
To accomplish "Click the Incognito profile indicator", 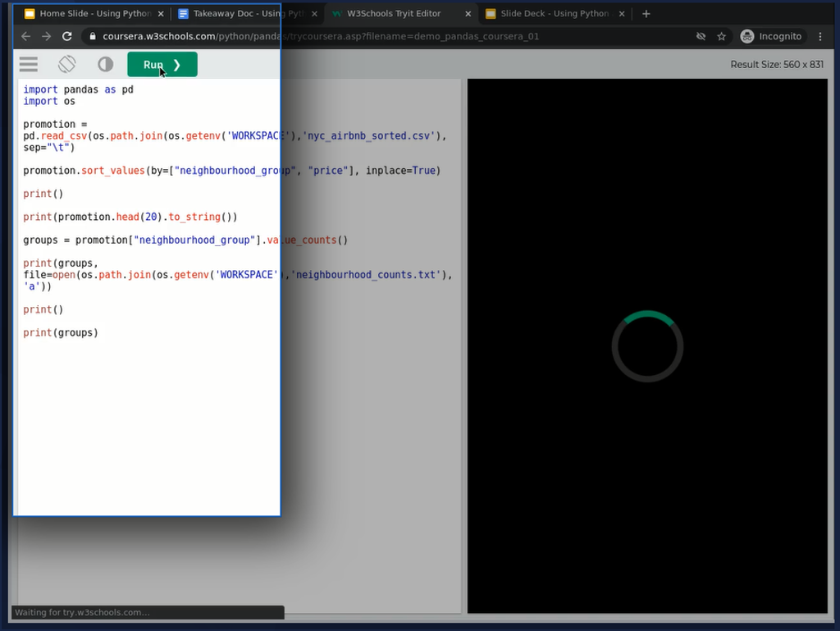I will pos(771,36).
